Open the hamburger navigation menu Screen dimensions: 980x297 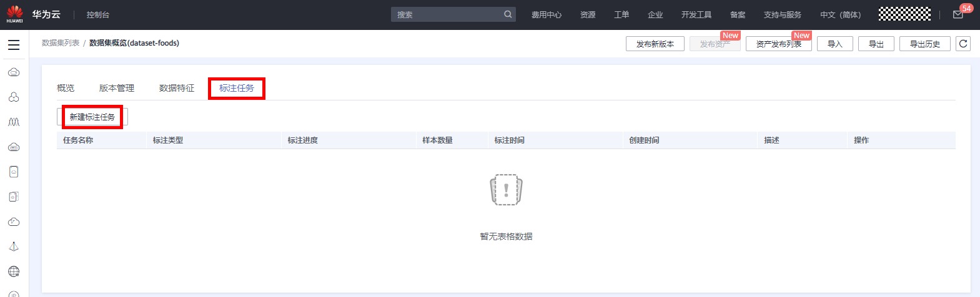click(x=14, y=45)
